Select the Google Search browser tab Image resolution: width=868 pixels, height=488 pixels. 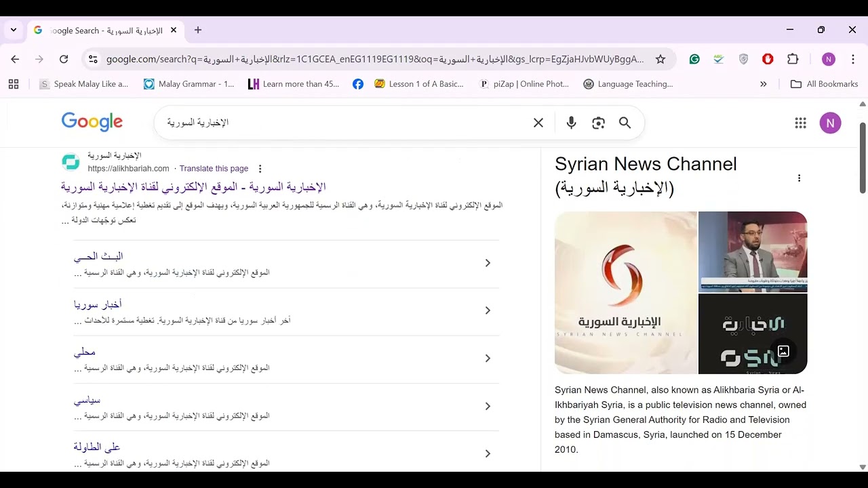coord(105,30)
